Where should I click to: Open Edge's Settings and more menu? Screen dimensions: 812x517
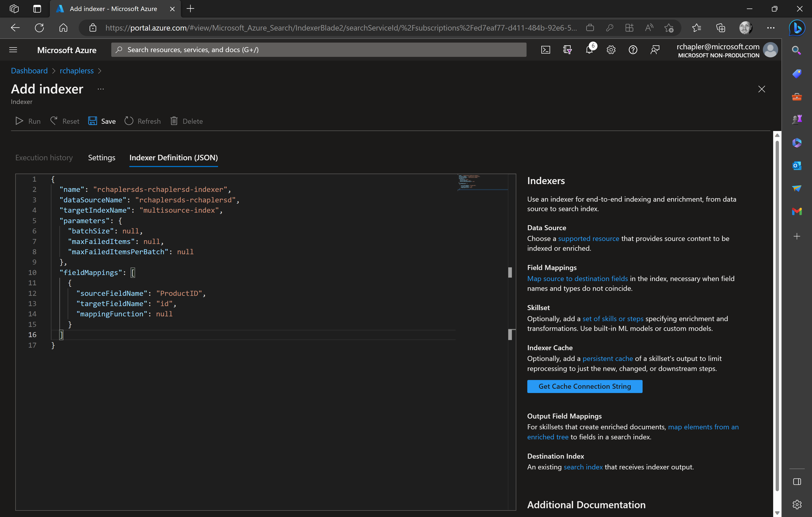[771, 28]
